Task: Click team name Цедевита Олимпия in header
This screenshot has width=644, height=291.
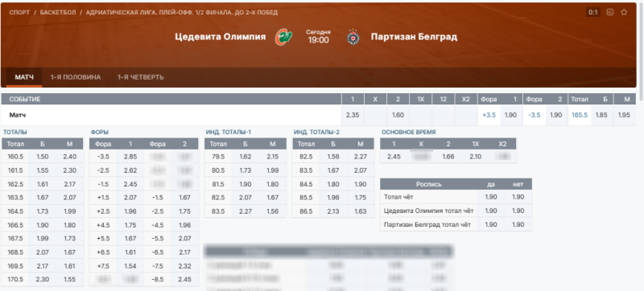Action: (x=221, y=37)
